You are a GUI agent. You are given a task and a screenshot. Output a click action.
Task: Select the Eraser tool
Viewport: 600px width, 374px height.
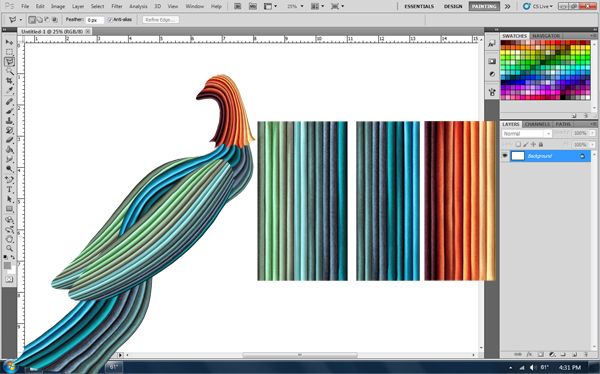pos(9,140)
